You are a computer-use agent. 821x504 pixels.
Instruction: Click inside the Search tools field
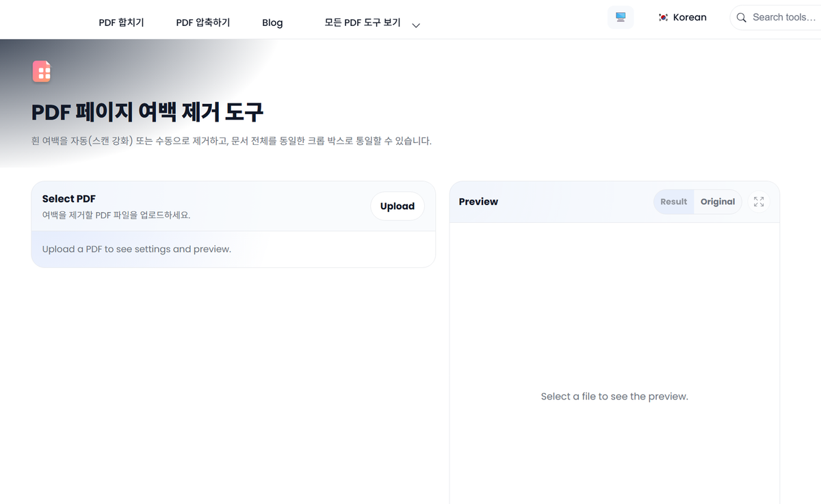780,17
